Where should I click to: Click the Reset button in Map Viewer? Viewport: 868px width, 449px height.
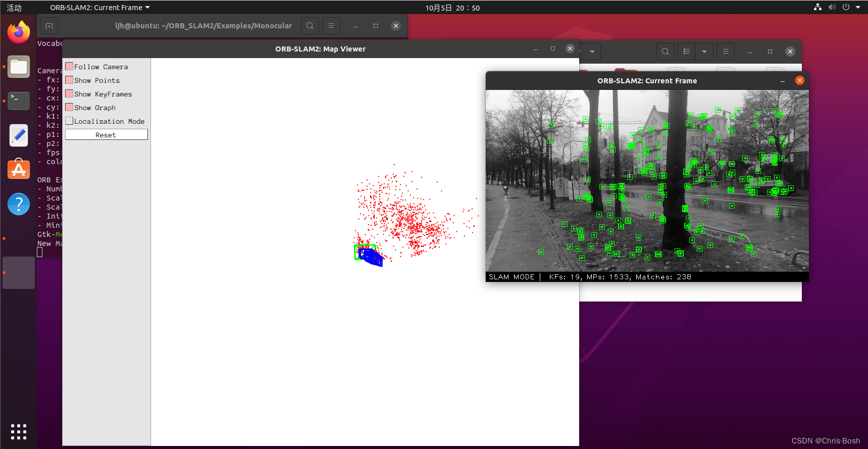pos(106,134)
